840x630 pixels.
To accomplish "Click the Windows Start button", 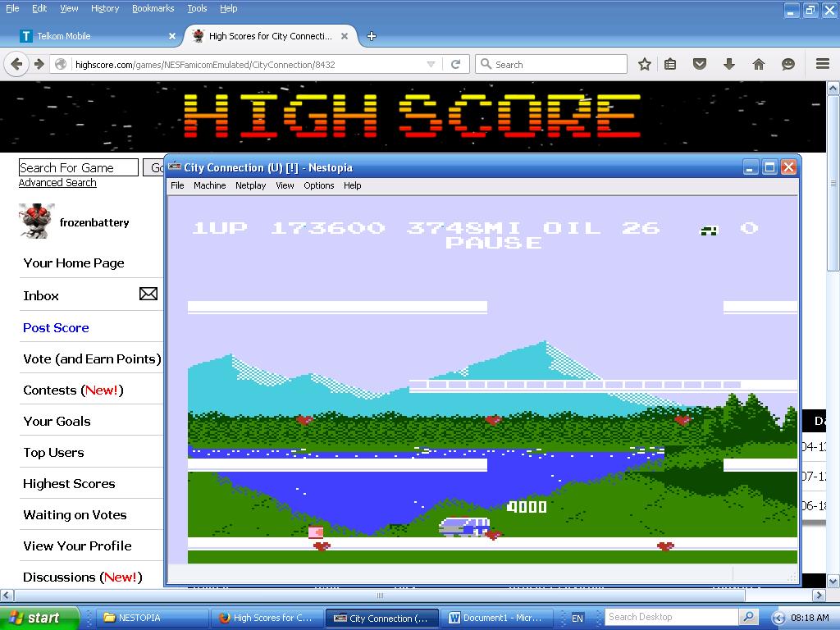I will click(39, 618).
